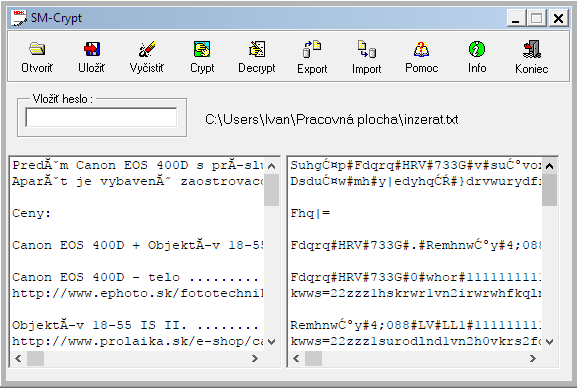The image size is (577, 388).
Task: Minimize the SM-Crypt window
Action: (516, 18)
